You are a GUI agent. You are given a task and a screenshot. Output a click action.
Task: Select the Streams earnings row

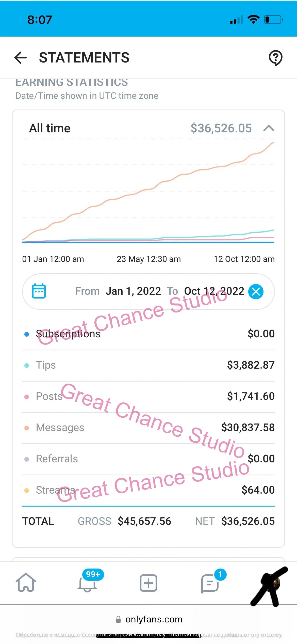click(148, 490)
